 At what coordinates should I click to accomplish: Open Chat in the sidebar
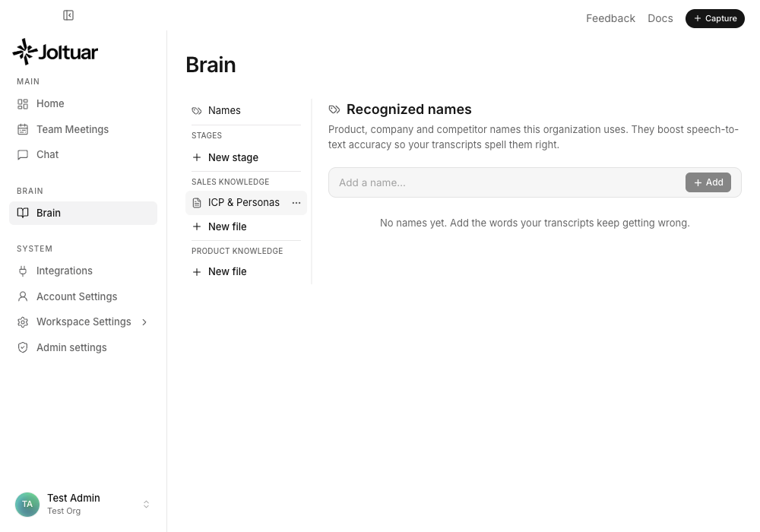[83, 154]
